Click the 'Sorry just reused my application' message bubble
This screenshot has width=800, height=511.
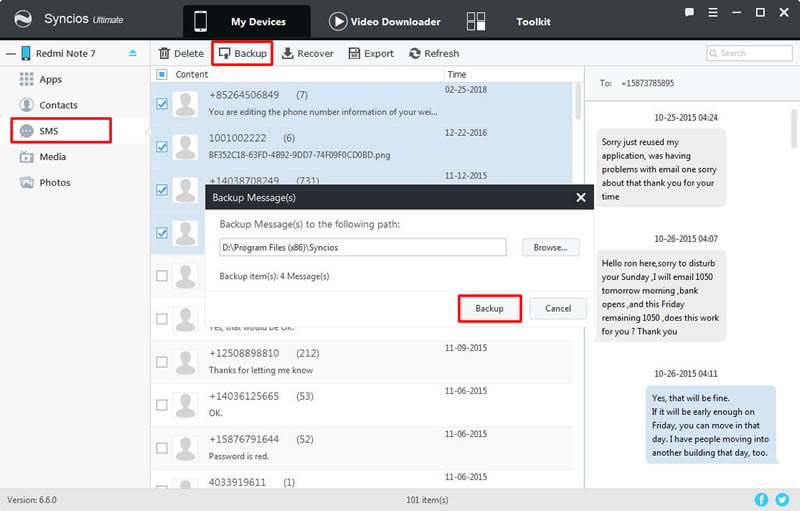pyautogui.click(x=661, y=168)
